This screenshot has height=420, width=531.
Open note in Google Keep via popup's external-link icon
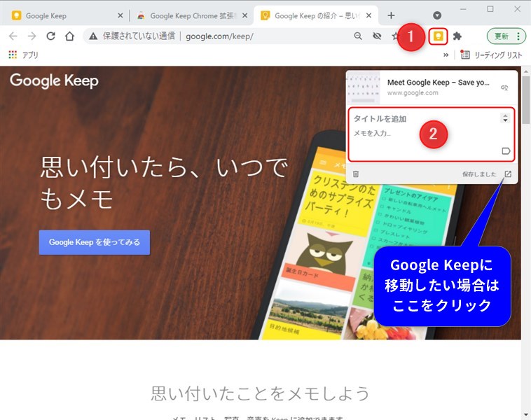tap(508, 174)
